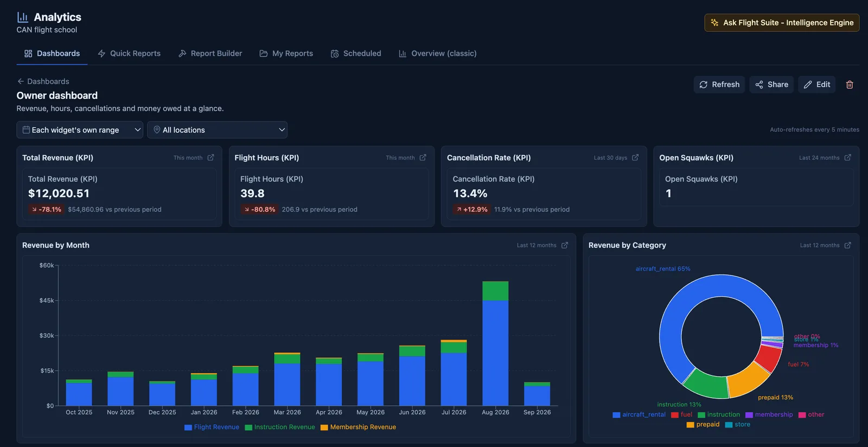Click the +12.9% cancellation change badge
The width and height of the screenshot is (868, 447).
(472, 209)
